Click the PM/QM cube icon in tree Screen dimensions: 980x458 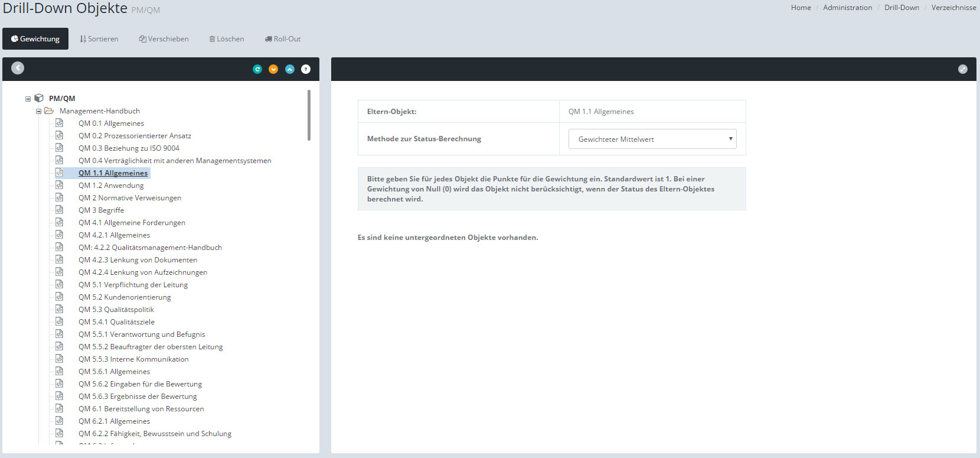click(x=39, y=98)
